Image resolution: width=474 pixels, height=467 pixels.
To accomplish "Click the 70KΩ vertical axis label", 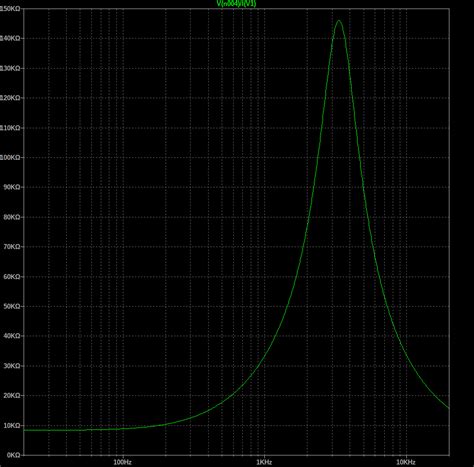I will [12, 247].
